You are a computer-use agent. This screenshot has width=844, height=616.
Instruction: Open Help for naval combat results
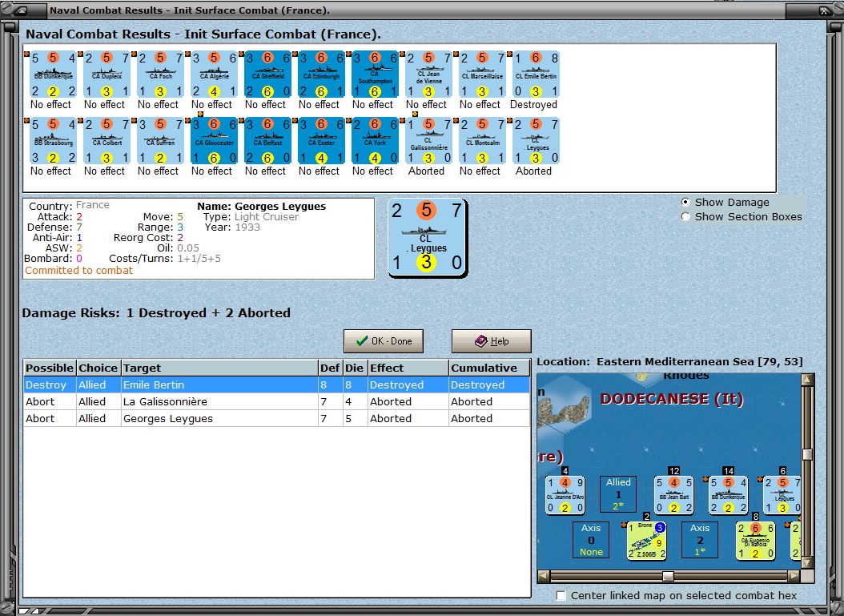(x=491, y=341)
